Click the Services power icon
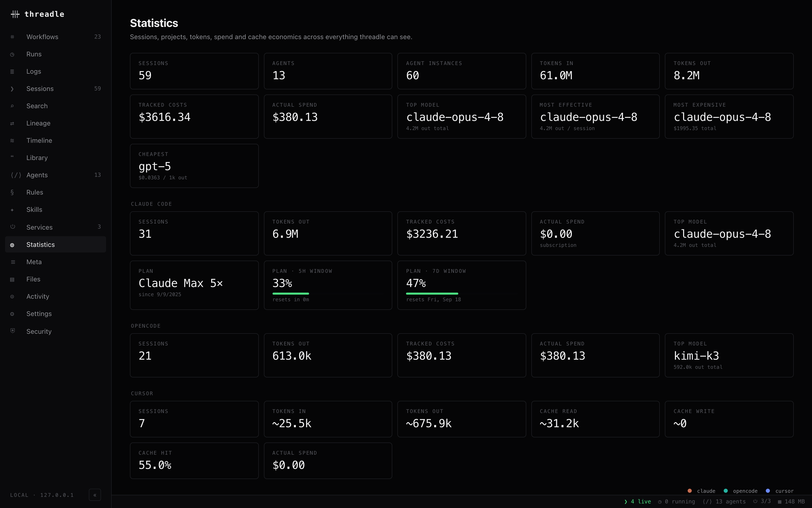 pyautogui.click(x=13, y=227)
